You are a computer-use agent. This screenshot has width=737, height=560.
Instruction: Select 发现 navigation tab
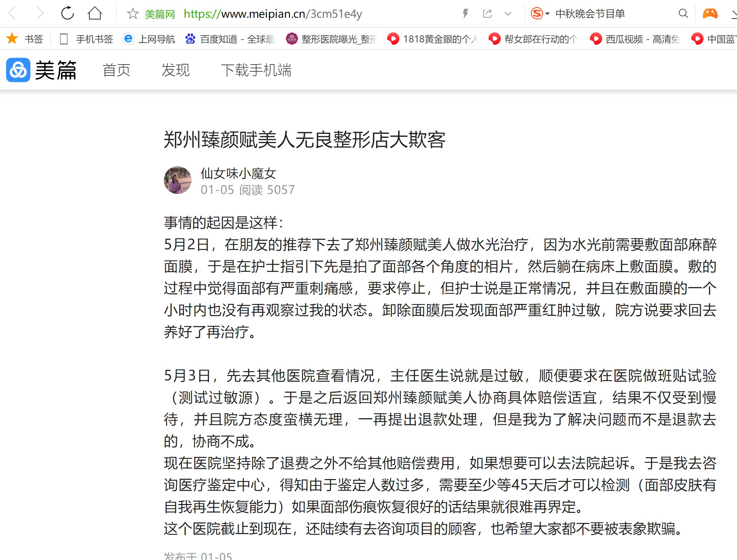175,70
